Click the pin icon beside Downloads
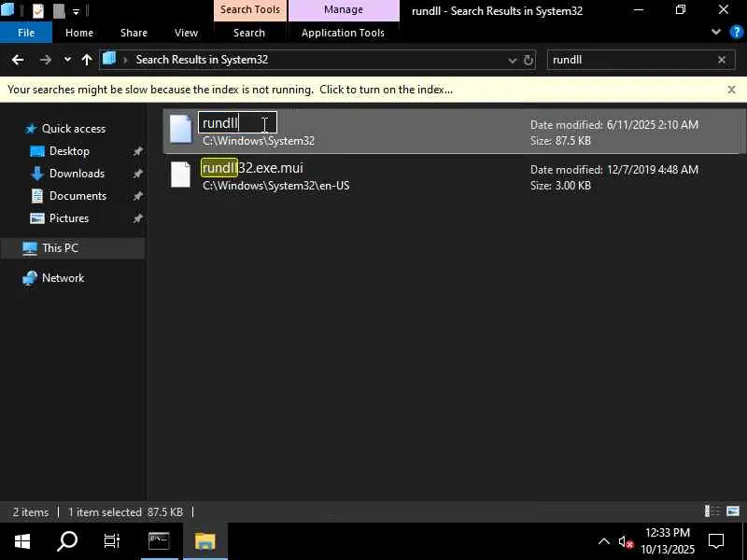The image size is (747, 560). (x=137, y=174)
